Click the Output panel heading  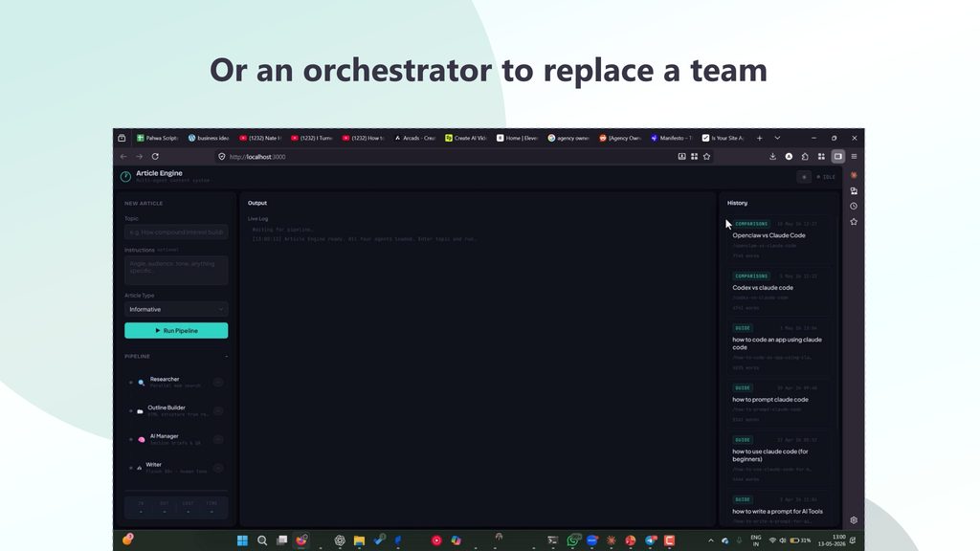coord(256,203)
